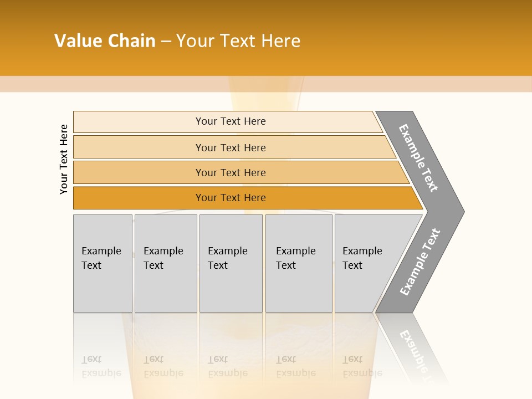This screenshot has height=399, width=532.
Task: Click the pale peach stripe below the orange header
Action: pyautogui.click(x=266, y=84)
